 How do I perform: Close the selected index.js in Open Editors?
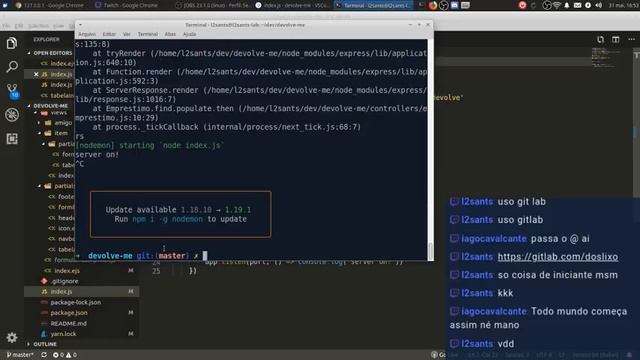point(36,74)
